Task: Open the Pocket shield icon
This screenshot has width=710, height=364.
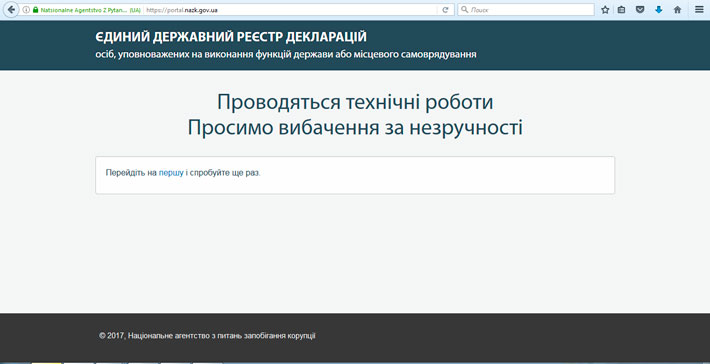Action: 640,10
